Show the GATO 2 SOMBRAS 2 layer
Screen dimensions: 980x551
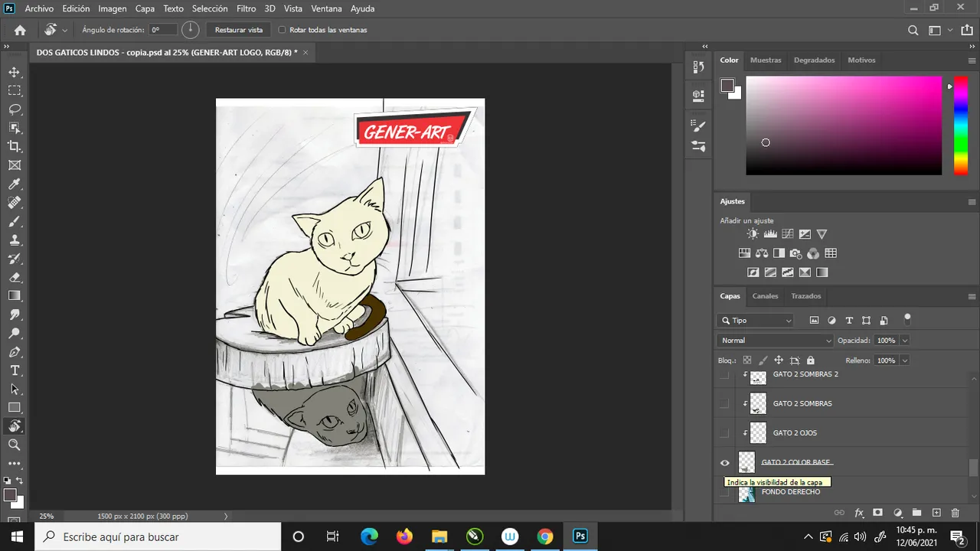coord(724,375)
